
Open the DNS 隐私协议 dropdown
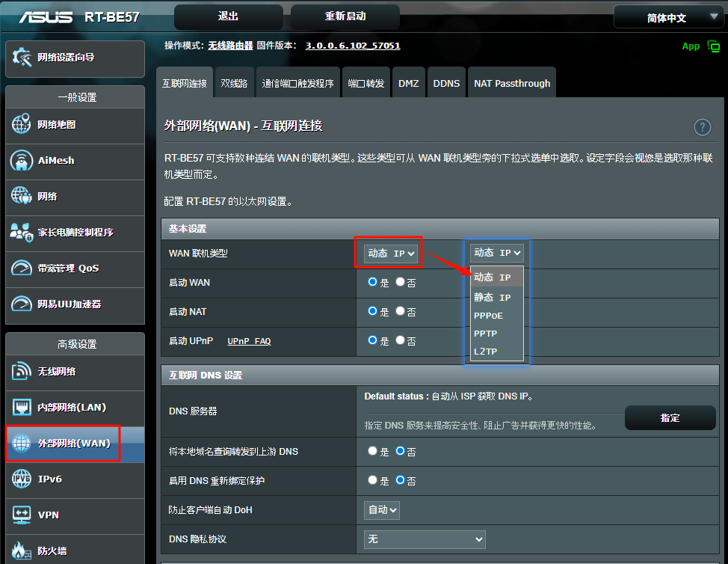(424, 539)
